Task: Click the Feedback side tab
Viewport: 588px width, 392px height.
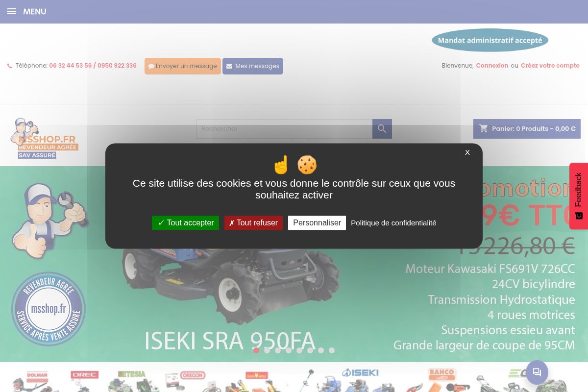Action: coord(579,196)
